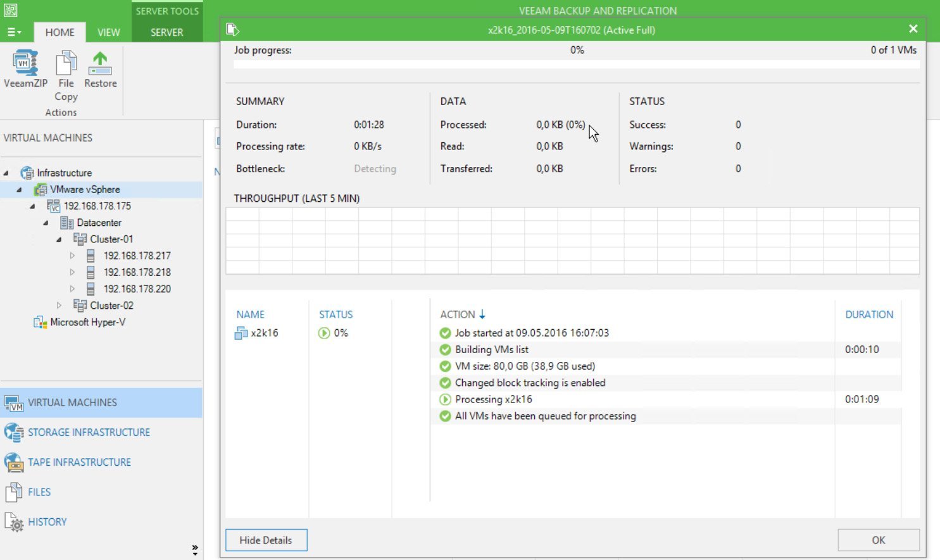Open the TAPE INFRASTRUCTURE view icon
Screen dimensions: 940x560
click(13, 462)
